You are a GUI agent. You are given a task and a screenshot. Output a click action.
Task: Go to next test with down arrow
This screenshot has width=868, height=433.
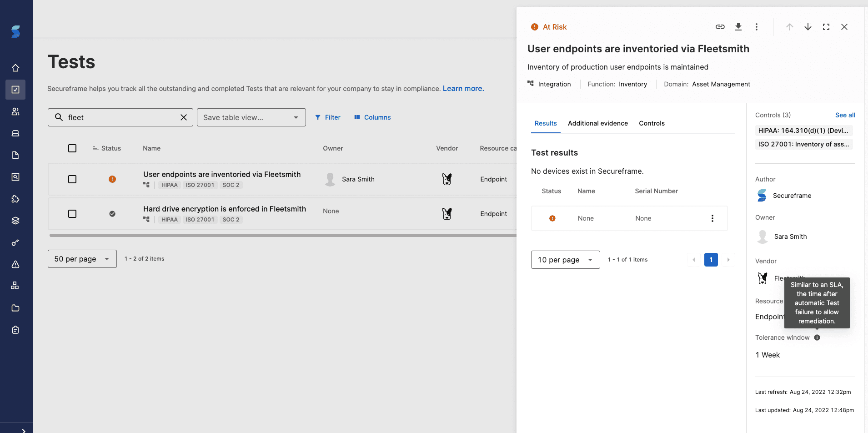(x=808, y=27)
